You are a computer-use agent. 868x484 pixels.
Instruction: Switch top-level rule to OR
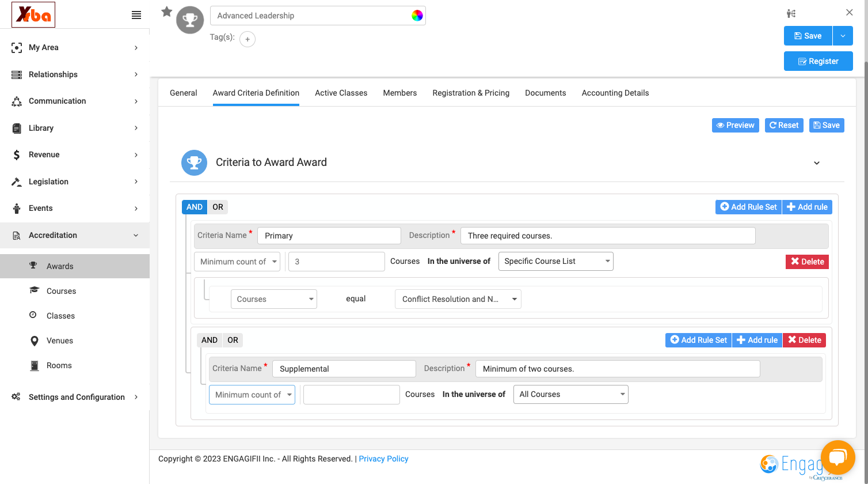(x=218, y=207)
